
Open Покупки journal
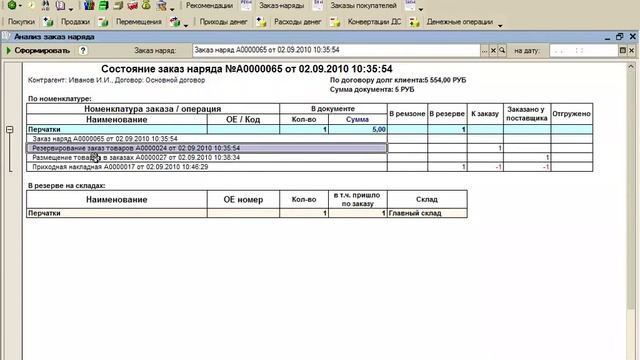click(21, 22)
